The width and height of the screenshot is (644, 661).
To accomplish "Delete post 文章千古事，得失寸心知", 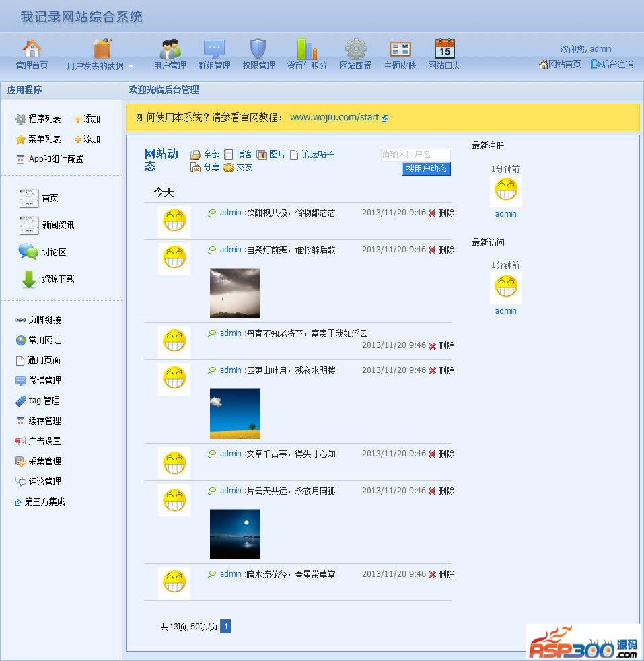I will click(x=441, y=454).
